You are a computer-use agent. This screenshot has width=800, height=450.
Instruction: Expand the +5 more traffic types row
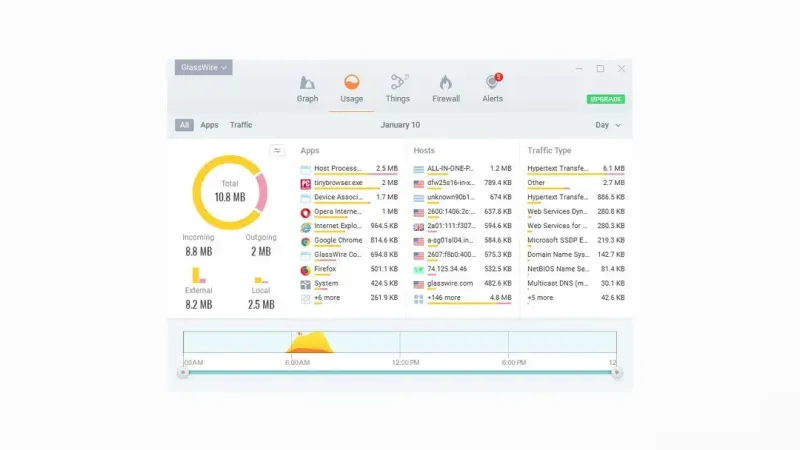576,298
